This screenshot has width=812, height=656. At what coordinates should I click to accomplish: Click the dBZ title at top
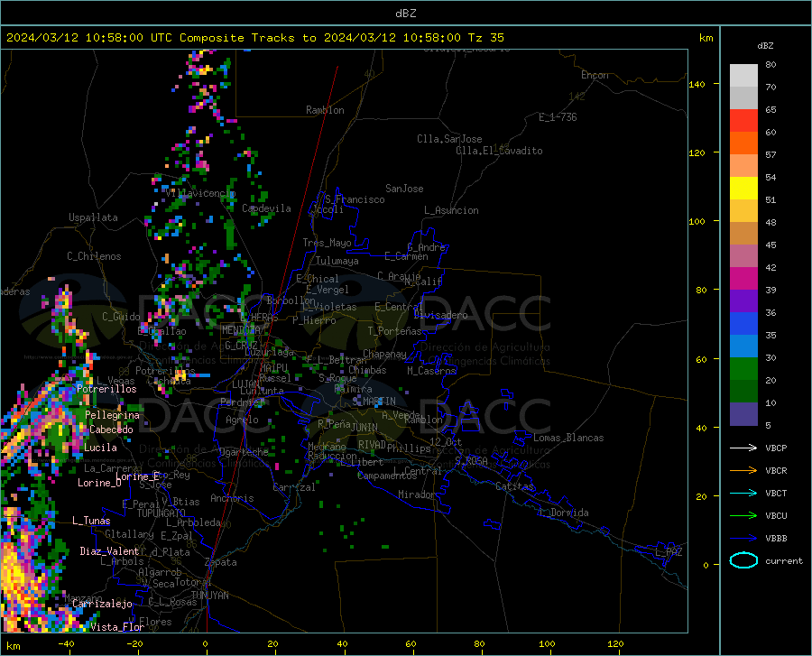pos(405,14)
